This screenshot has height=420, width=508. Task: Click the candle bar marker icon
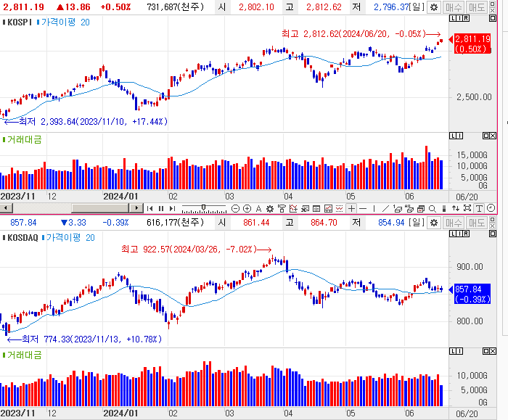pyautogui.click(x=444, y=208)
